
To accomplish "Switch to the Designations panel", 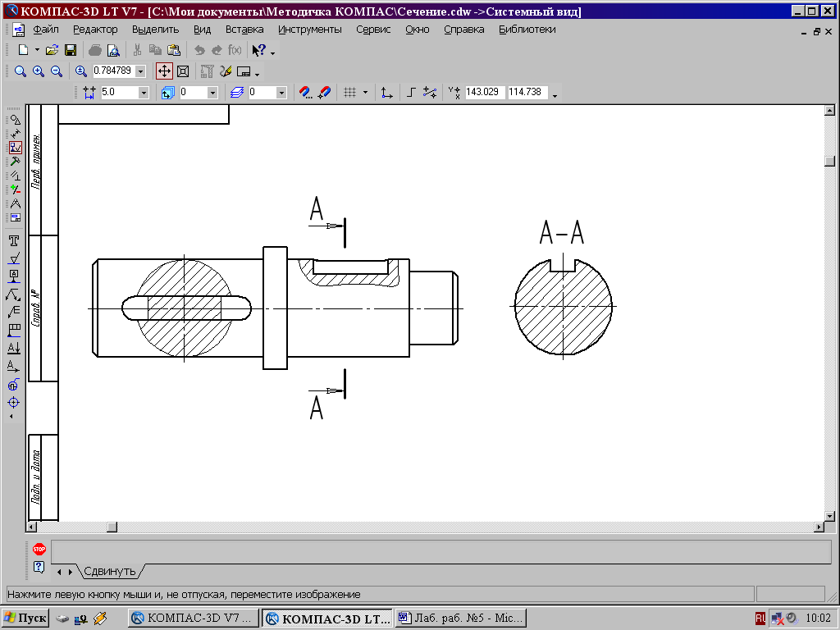I will 15,148.
